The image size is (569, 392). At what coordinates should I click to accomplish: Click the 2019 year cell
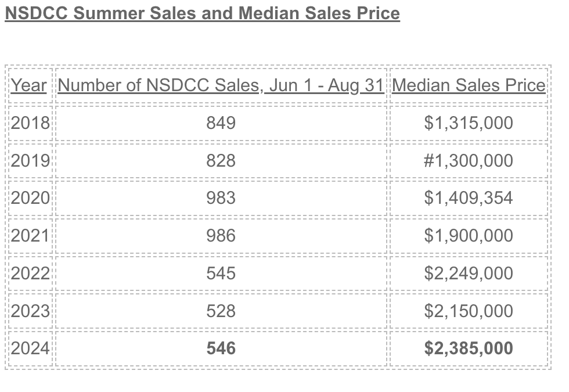pyautogui.click(x=30, y=161)
